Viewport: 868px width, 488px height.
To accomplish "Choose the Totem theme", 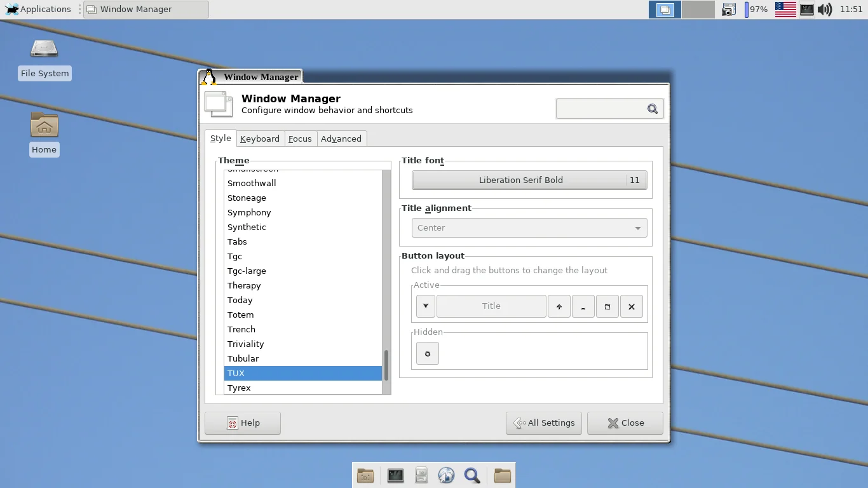I will [303, 315].
